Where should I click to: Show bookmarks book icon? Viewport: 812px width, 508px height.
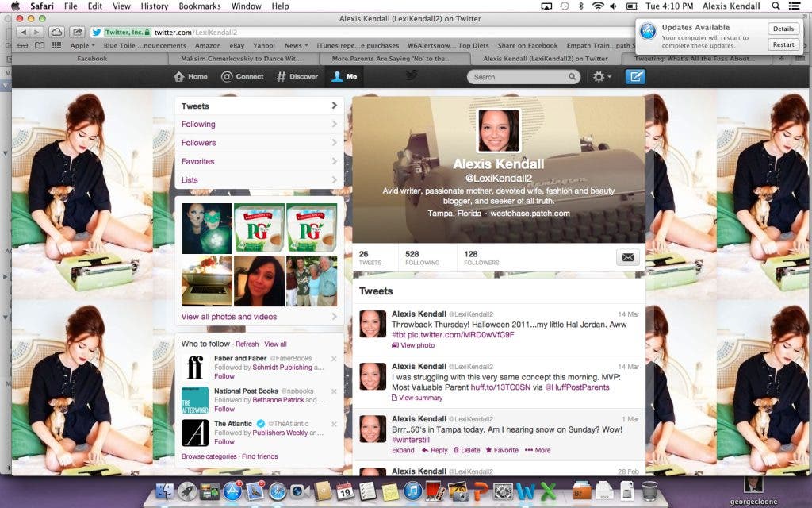click(40, 45)
